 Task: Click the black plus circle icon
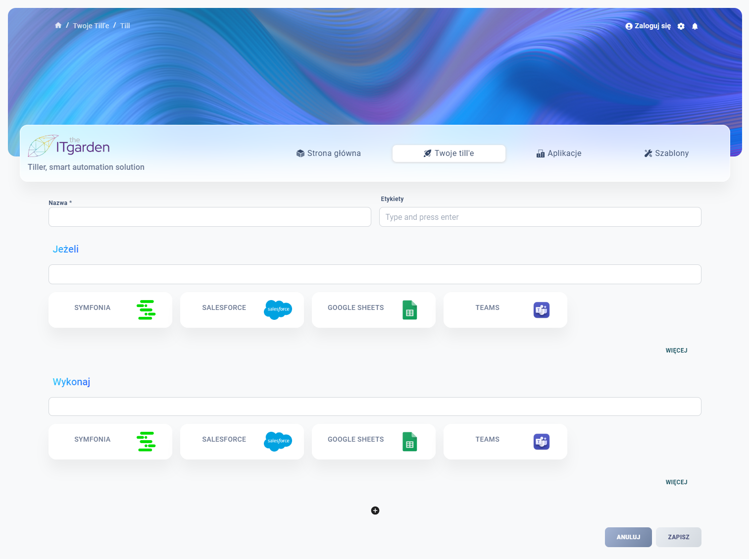[375, 510]
